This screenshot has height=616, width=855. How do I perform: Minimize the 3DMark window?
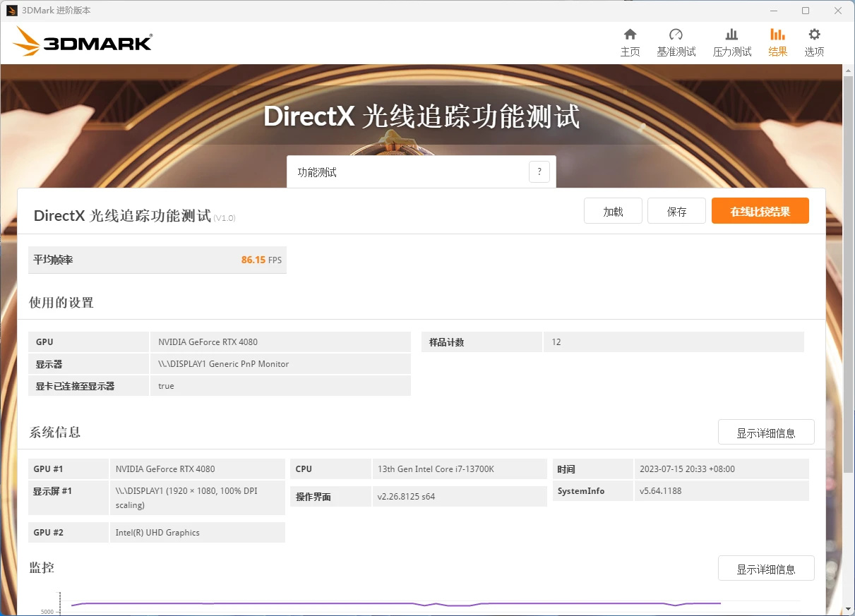tap(774, 11)
